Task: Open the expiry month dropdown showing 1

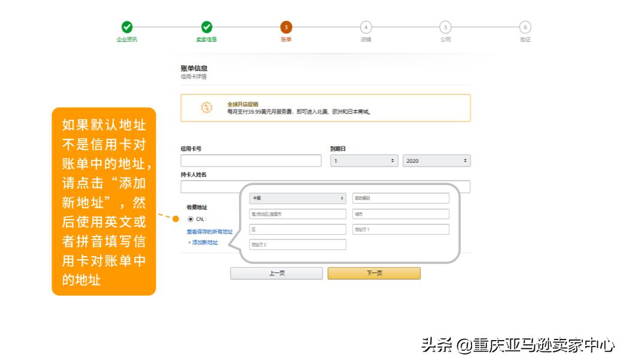Action: pyautogui.click(x=362, y=160)
